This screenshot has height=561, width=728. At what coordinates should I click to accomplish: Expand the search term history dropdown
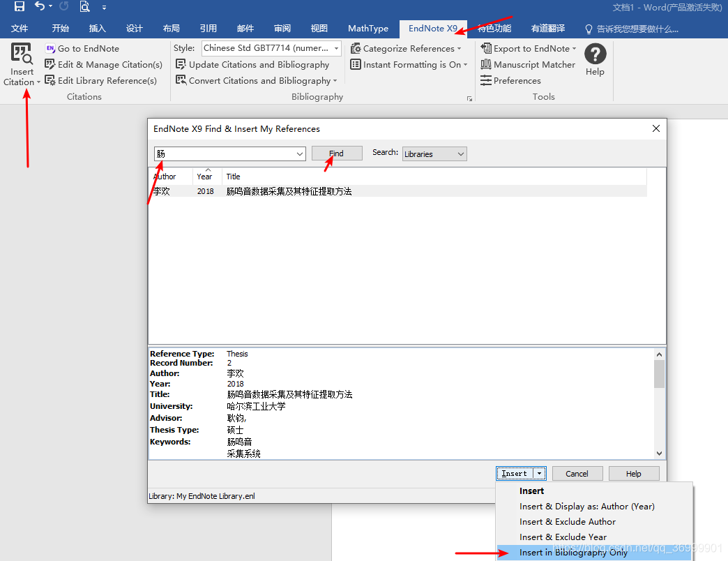[300, 154]
